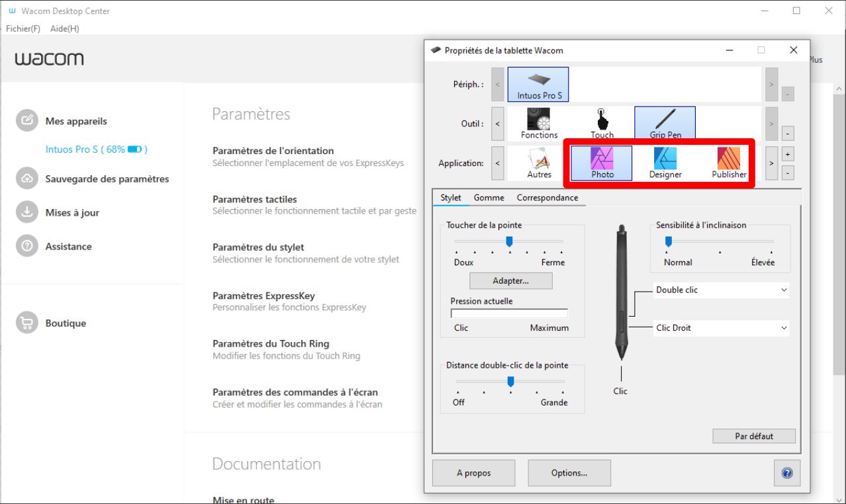Viewport: 846px width, 504px height.
Task: Select the Affinity Publisher application icon
Action: (x=728, y=163)
